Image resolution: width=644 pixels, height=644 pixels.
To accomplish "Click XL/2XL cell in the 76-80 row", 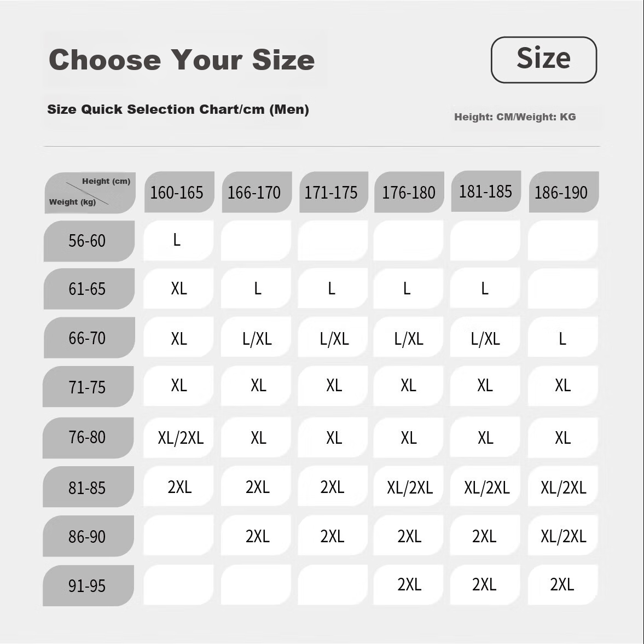I will 178,437.
